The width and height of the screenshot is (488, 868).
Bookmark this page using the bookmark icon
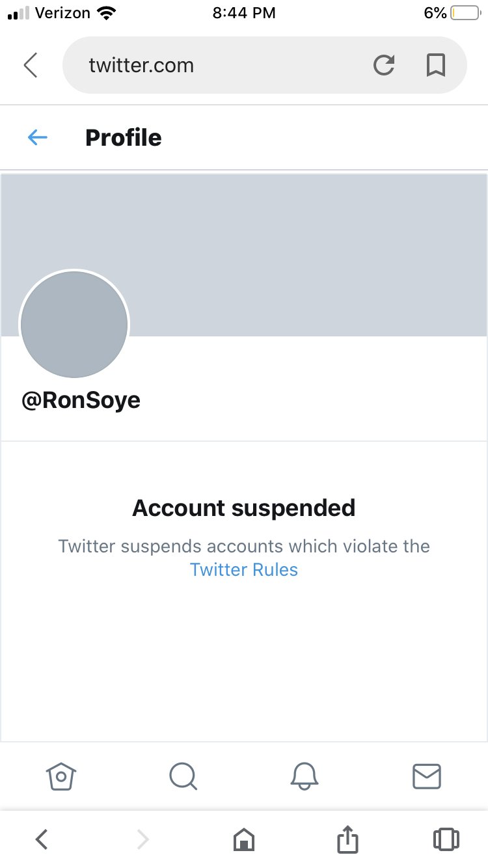[435, 65]
